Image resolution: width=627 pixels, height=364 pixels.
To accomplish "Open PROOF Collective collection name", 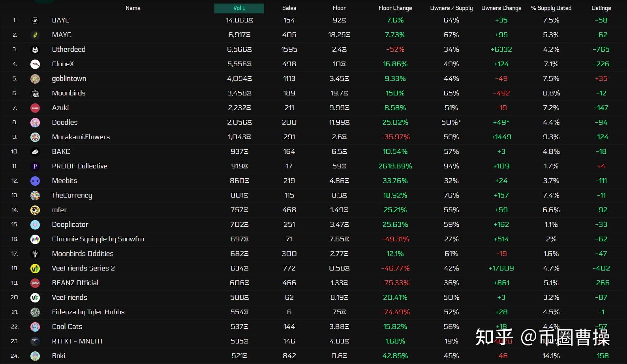I will pos(80,166).
